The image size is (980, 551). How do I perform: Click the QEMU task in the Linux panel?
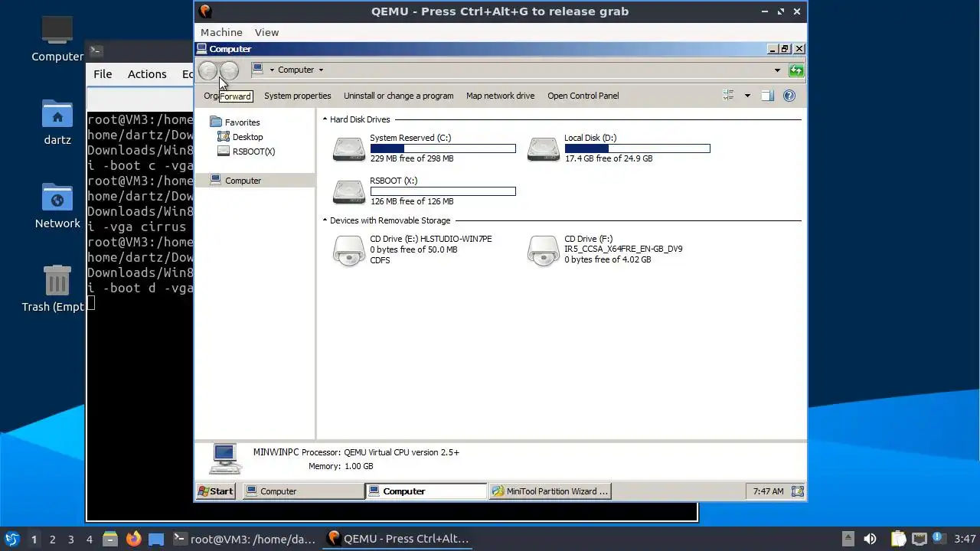click(x=398, y=539)
